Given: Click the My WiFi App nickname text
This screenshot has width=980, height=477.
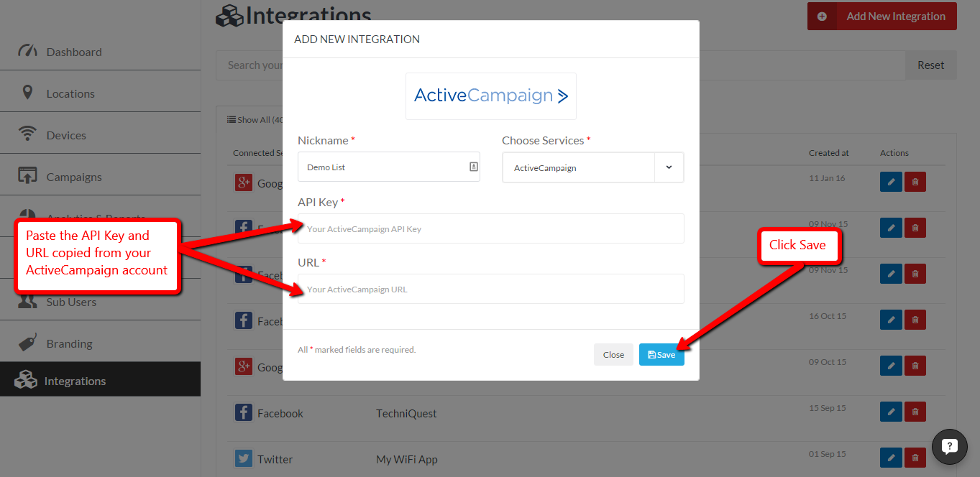Looking at the screenshot, I should (406, 459).
